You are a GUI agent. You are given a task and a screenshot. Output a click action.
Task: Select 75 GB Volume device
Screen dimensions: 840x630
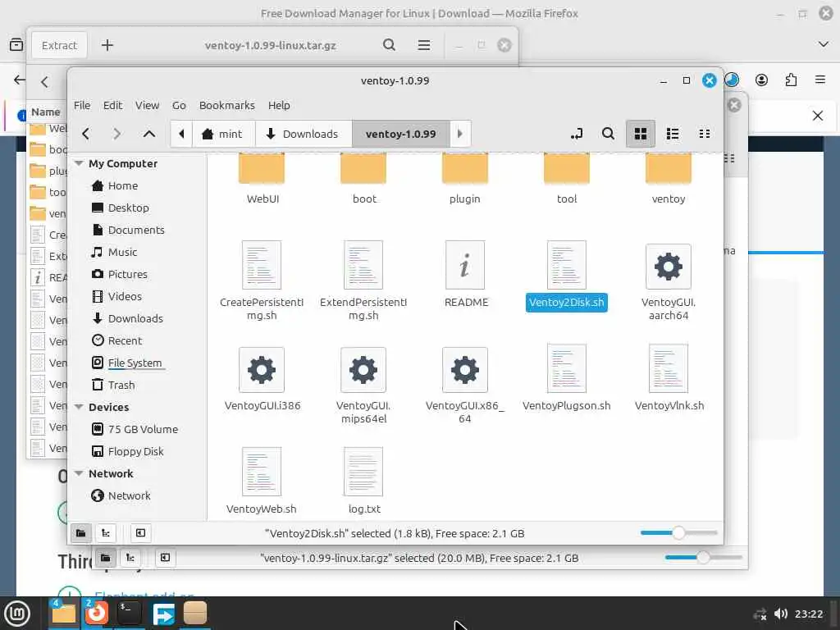click(143, 429)
